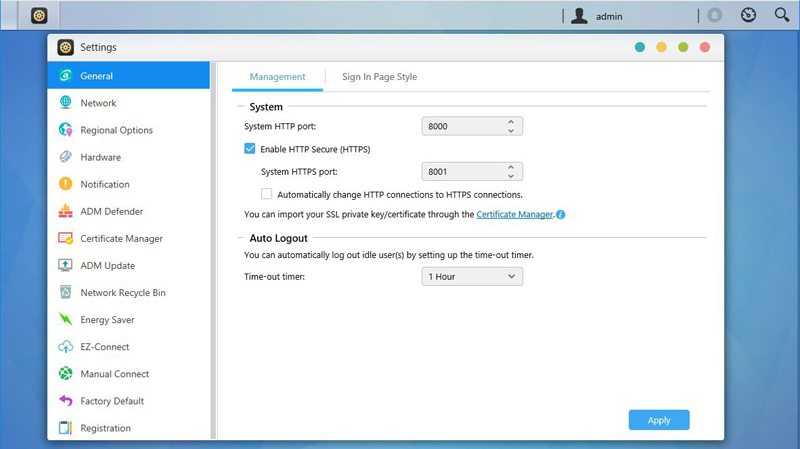
Task: Select Network in the sidebar
Action: (x=129, y=103)
